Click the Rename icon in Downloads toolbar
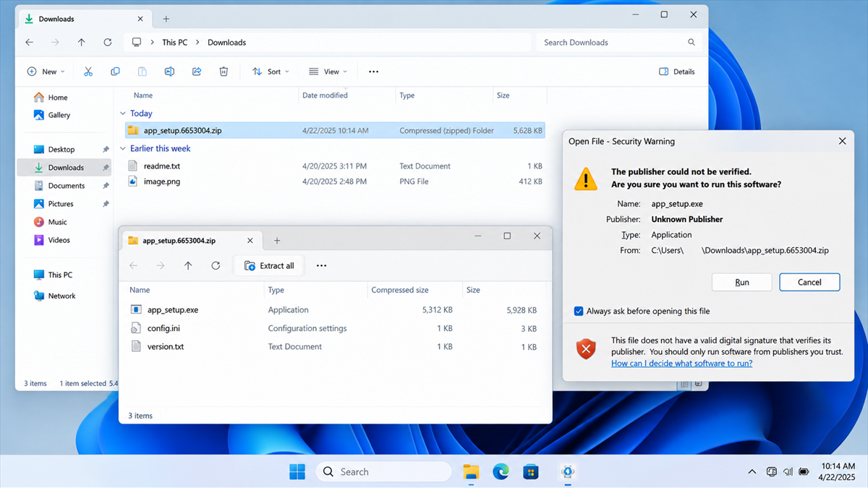The height and width of the screenshot is (488, 868). point(169,72)
